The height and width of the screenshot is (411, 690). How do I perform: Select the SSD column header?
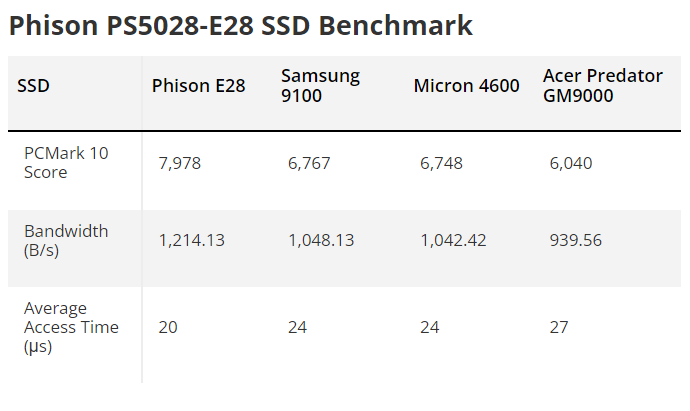(x=33, y=86)
